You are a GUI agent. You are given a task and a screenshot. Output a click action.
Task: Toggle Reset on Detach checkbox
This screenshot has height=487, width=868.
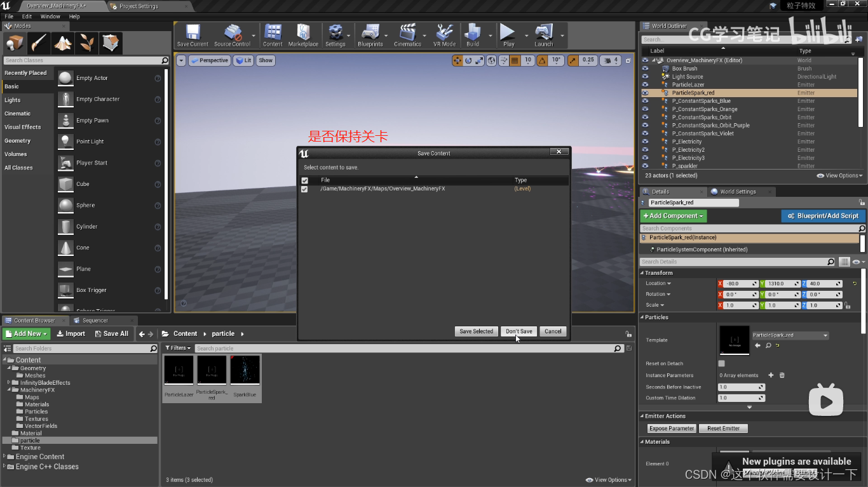(721, 364)
